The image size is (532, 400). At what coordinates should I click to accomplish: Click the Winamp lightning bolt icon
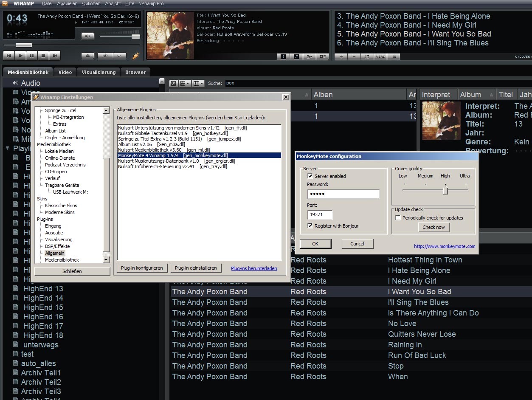pyautogui.click(x=135, y=56)
